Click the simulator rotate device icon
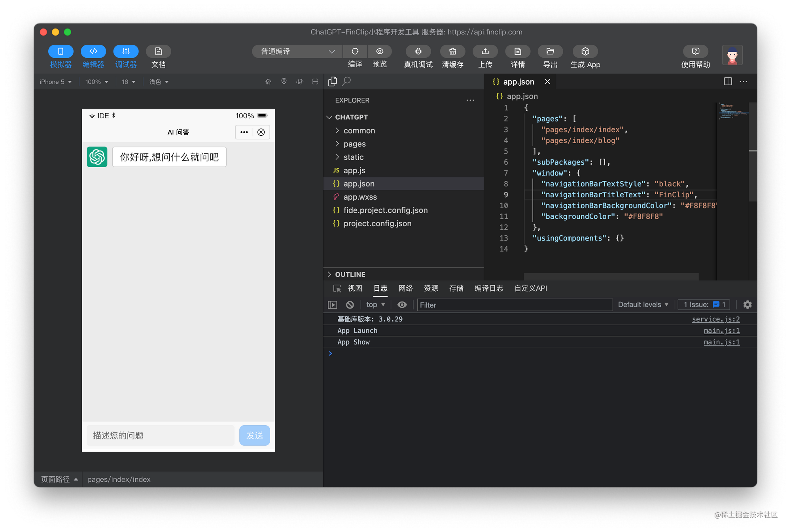Image resolution: width=791 pixels, height=532 pixels. tap(300, 81)
